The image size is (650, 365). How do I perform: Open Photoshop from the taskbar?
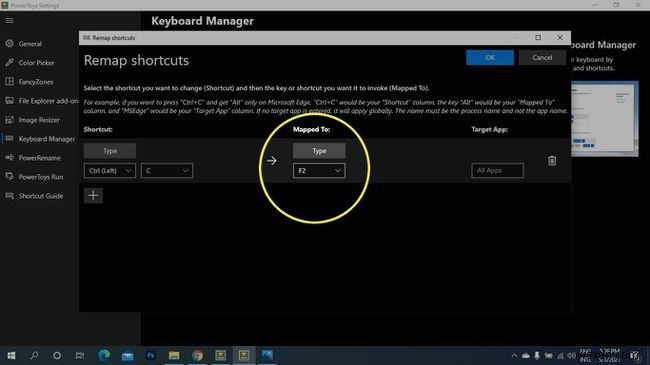coord(150,355)
